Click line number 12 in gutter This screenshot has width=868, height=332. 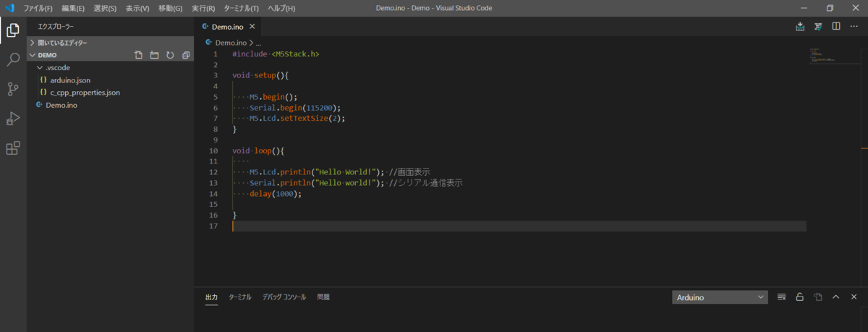point(213,172)
